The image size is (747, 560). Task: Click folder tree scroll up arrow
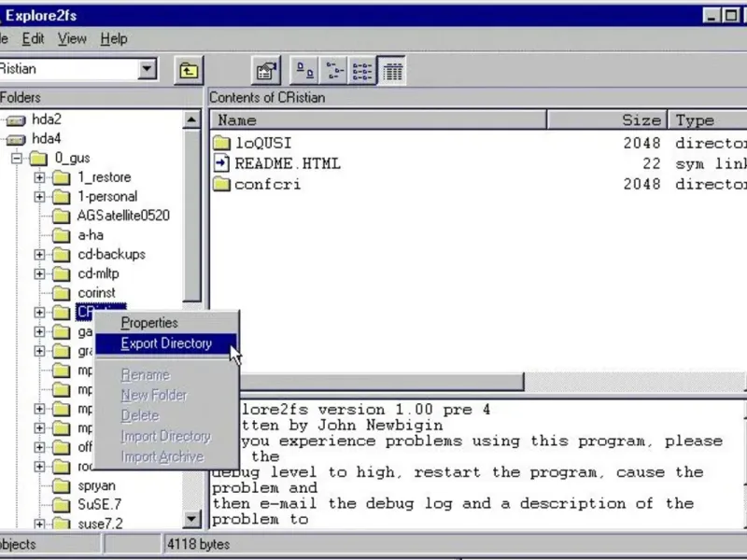coord(191,119)
